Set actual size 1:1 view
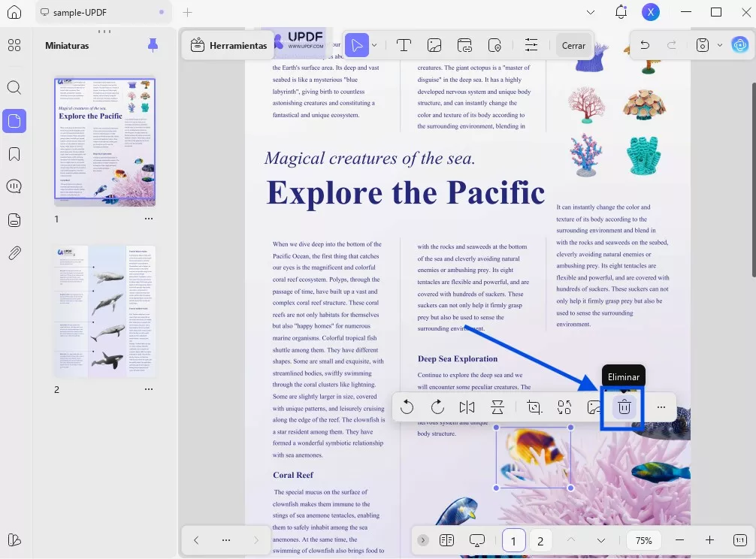 739,540
